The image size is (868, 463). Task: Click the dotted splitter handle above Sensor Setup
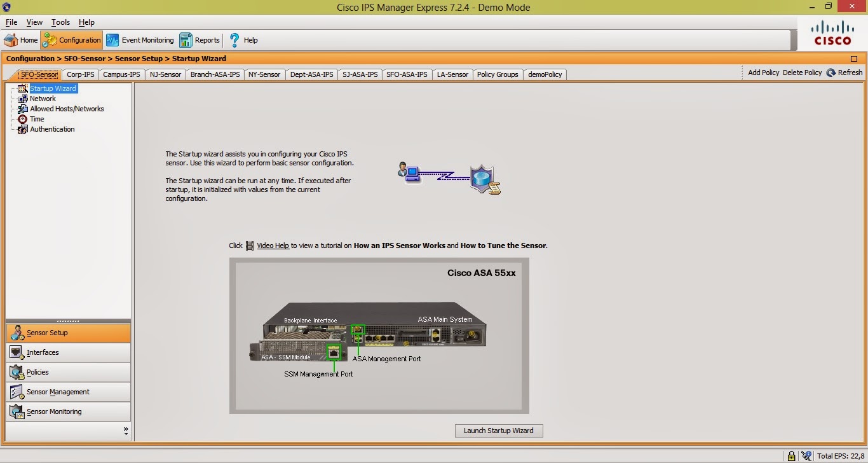[x=68, y=321]
